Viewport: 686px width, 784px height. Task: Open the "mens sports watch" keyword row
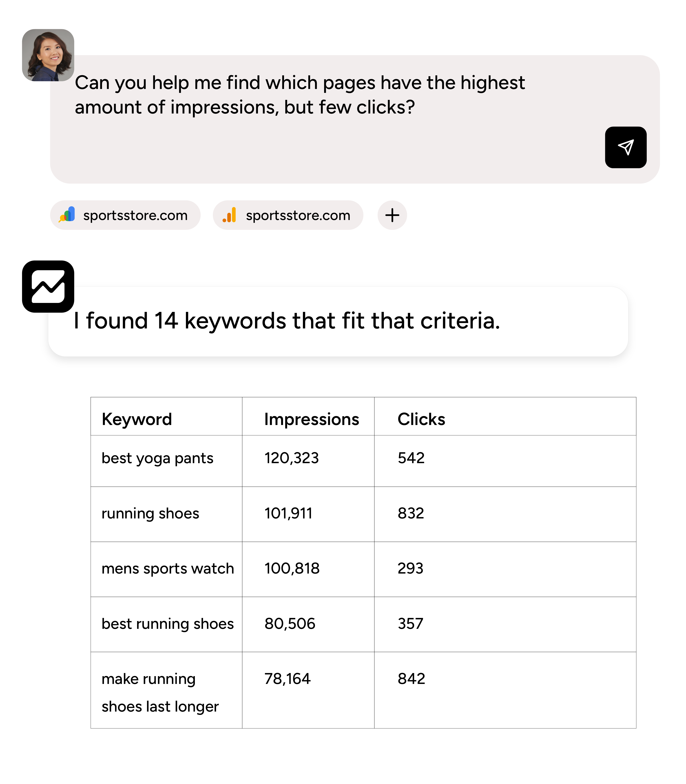pyautogui.click(x=168, y=568)
